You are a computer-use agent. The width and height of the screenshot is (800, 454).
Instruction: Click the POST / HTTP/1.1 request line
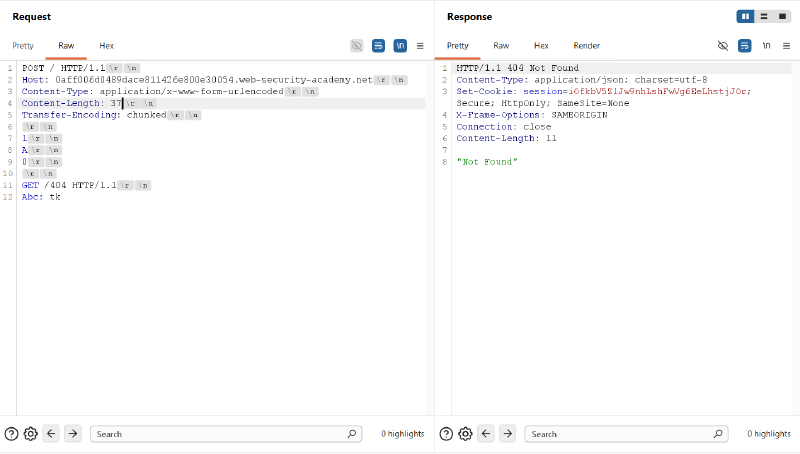[81, 68]
